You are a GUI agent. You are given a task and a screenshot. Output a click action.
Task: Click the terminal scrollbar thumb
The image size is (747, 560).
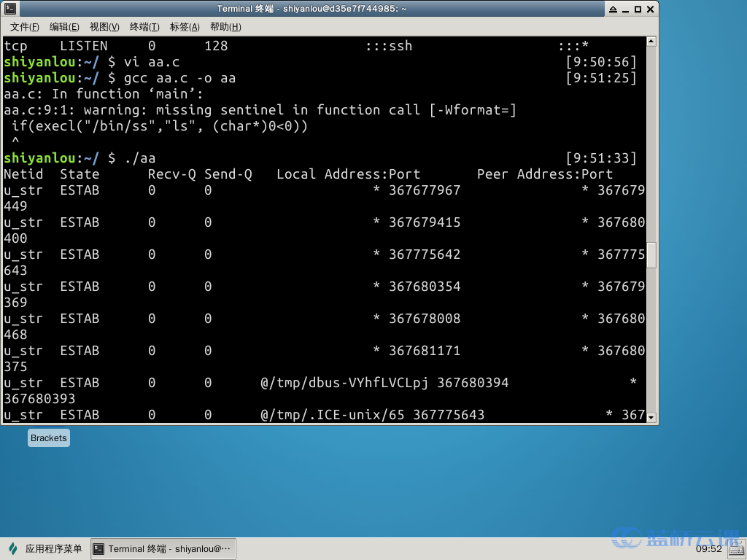point(651,256)
